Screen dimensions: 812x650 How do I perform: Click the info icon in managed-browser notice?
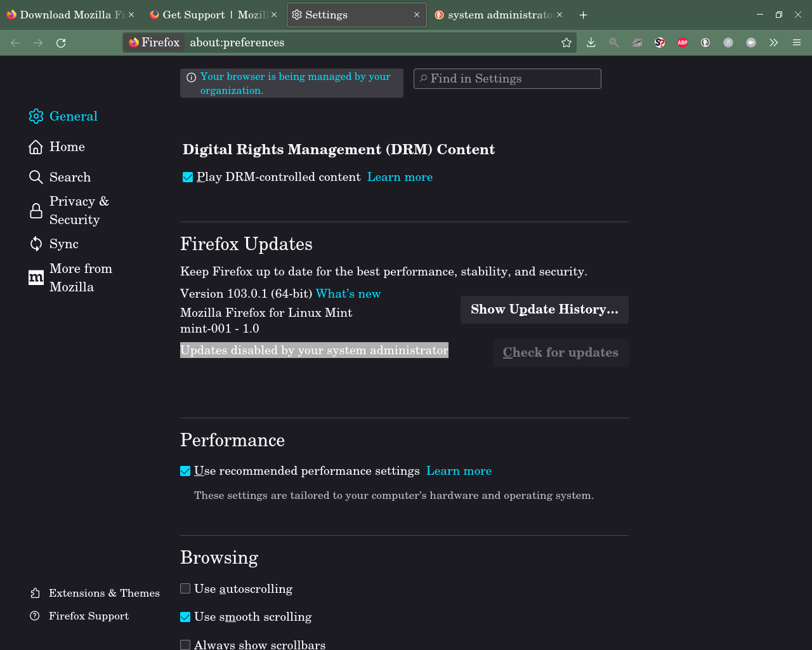pyautogui.click(x=192, y=77)
